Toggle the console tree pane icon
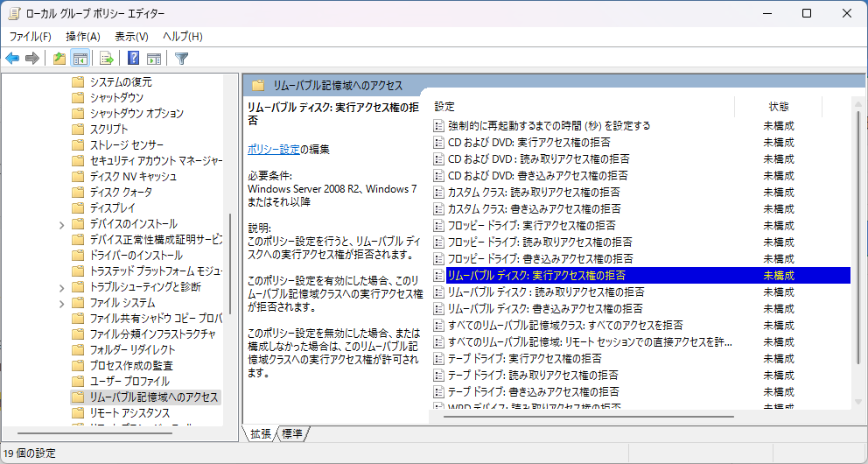Image resolution: width=868 pixels, height=464 pixels. tap(80, 58)
